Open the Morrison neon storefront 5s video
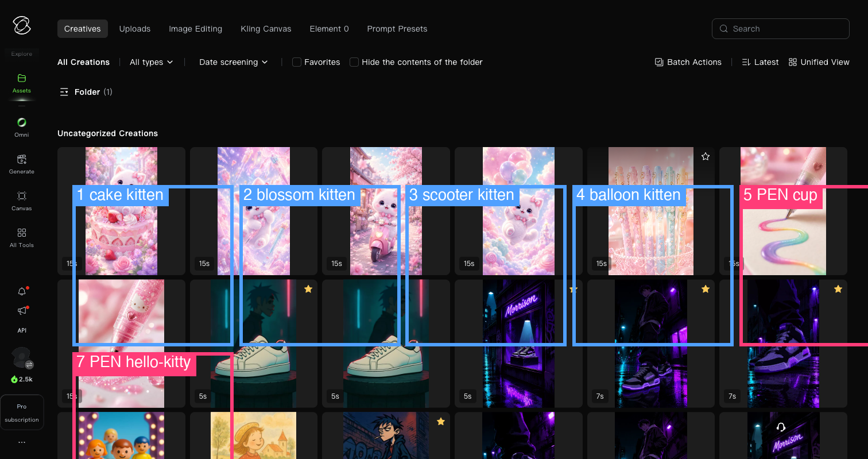The height and width of the screenshot is (459, 868). point(518,344)
